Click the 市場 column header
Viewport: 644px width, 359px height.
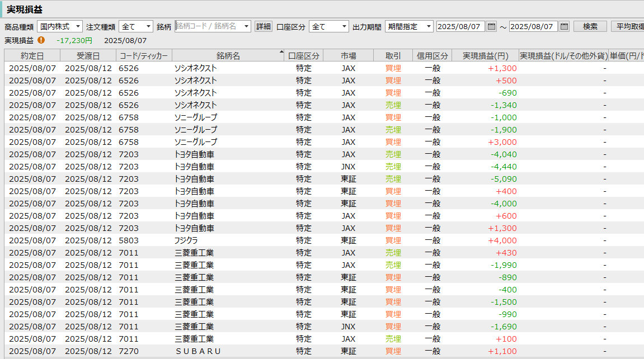[x=348, y=56]
